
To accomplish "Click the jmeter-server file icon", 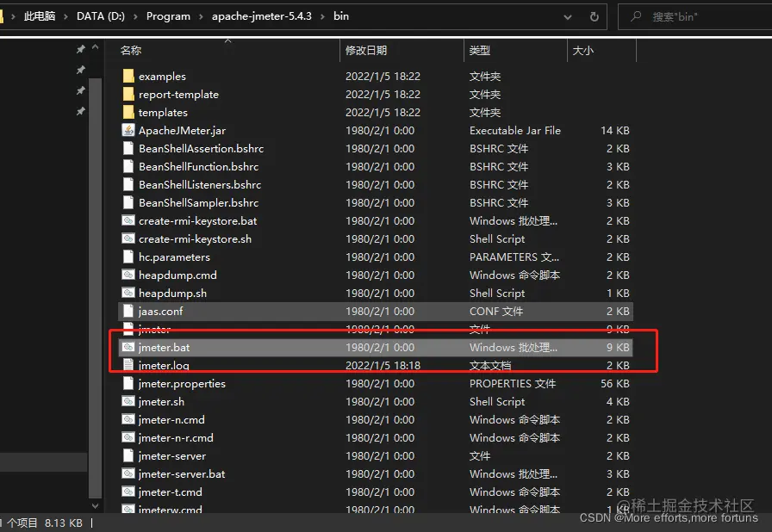I will click(x=128, y=455).
